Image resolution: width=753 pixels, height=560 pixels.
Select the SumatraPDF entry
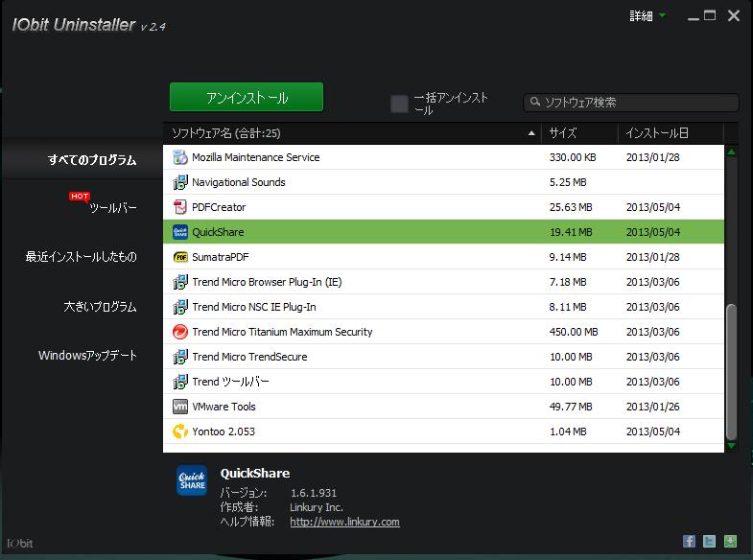(443, 257)
